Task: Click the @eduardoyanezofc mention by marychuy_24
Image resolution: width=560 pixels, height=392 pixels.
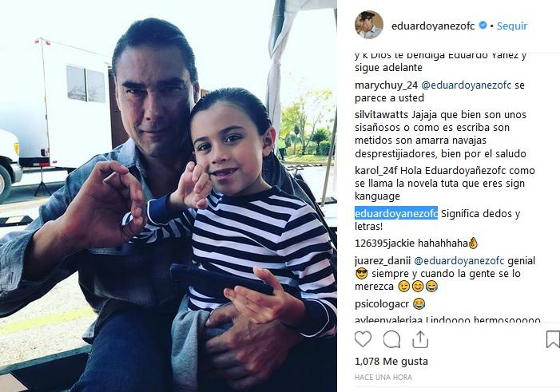Action: [x=467, y=85]
